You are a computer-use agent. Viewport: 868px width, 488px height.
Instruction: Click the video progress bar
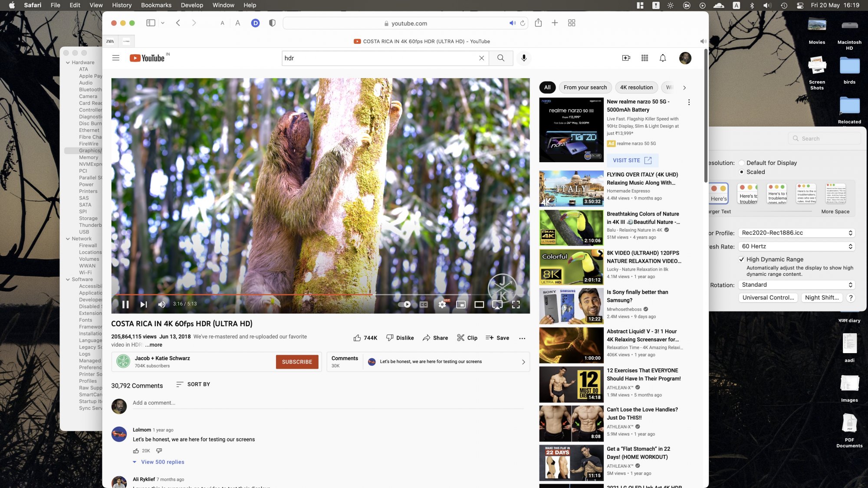[x=304, y=295]
